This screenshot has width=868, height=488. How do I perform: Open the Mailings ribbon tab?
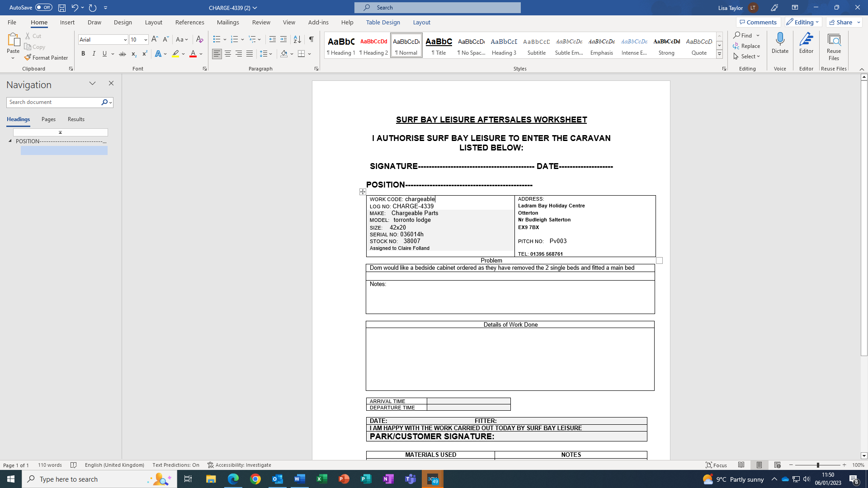(227, 22)
